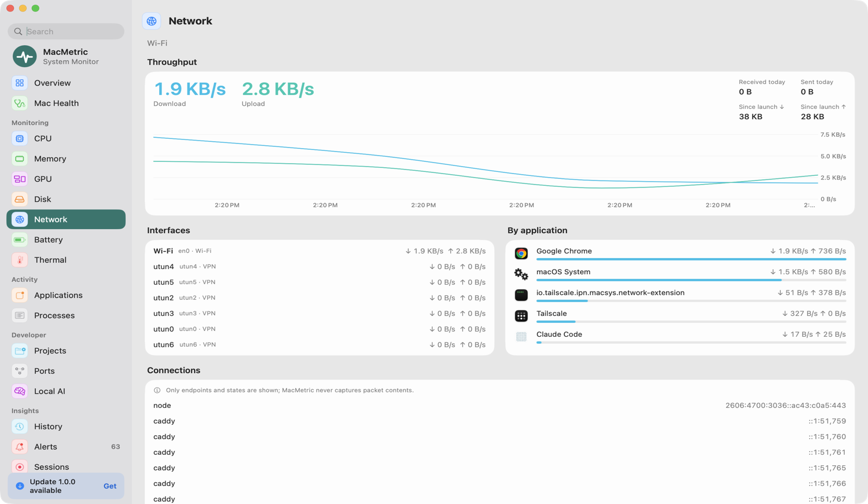Open the GPU icon in sidebar
The height and width of the screenshot is (504, 868).
pyautogui.click(x=20, y=179)
